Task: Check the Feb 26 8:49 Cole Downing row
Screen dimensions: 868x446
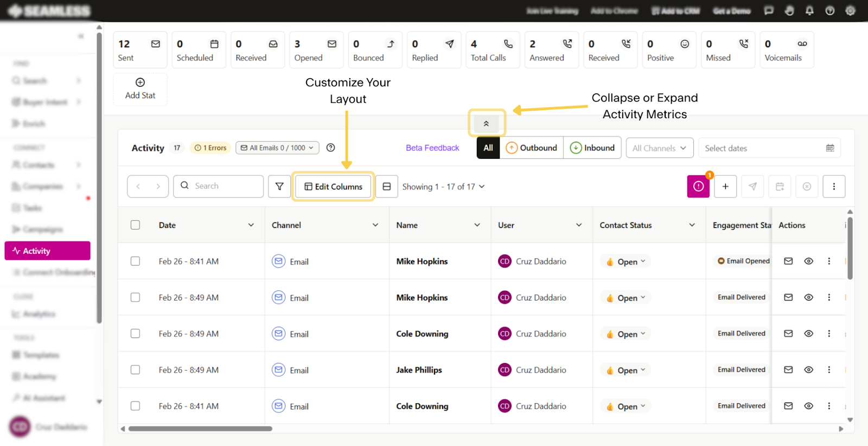Action: coord(135,334)
